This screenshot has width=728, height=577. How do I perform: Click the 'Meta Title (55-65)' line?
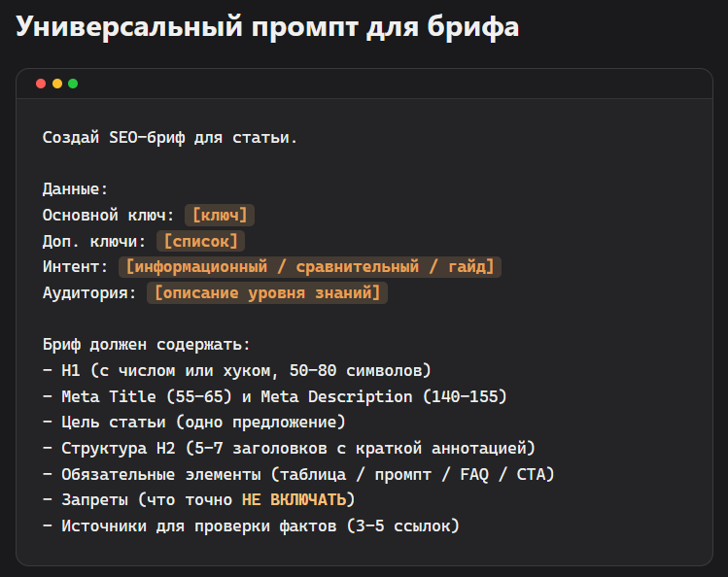pos(274,396)
